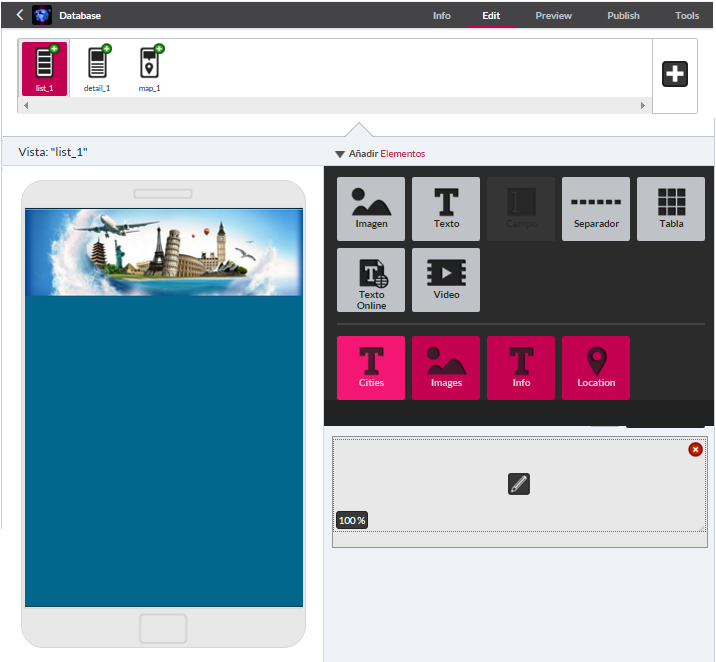716x662 pixels.
Task: Add a Video element
Action: 446,280
